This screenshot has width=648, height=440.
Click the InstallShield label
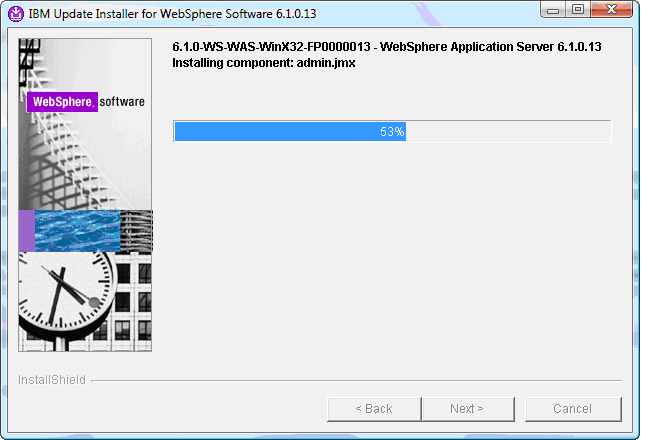pyautogui.click(x=52, y=380)
